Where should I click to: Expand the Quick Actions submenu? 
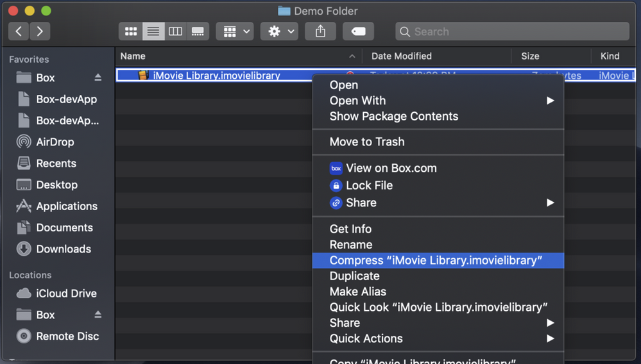pyautogui.click(x=438, y=338)
